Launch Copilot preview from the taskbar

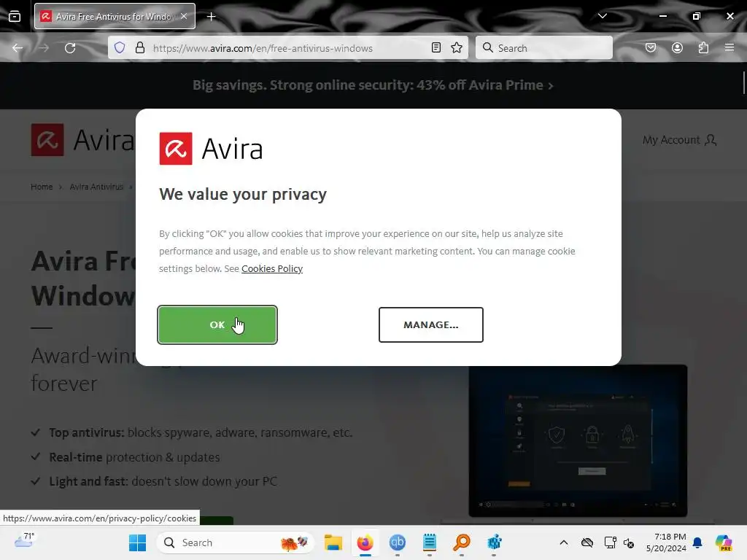(724, 542)
